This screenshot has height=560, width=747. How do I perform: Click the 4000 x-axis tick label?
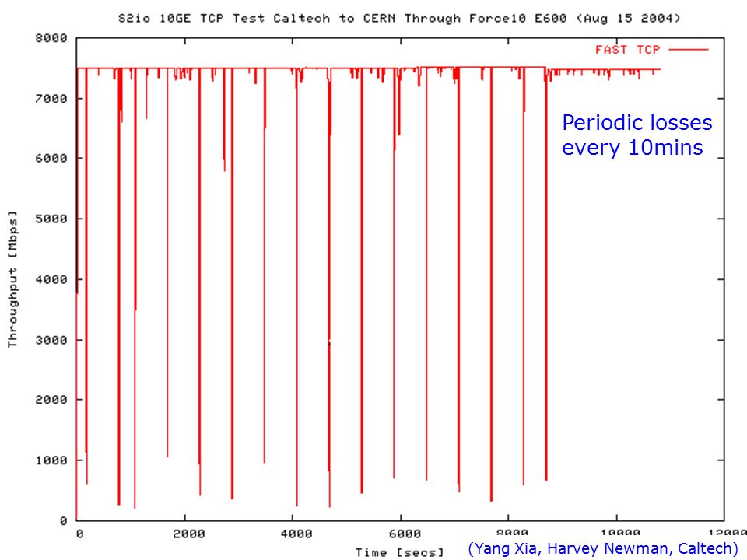(296, 534)
